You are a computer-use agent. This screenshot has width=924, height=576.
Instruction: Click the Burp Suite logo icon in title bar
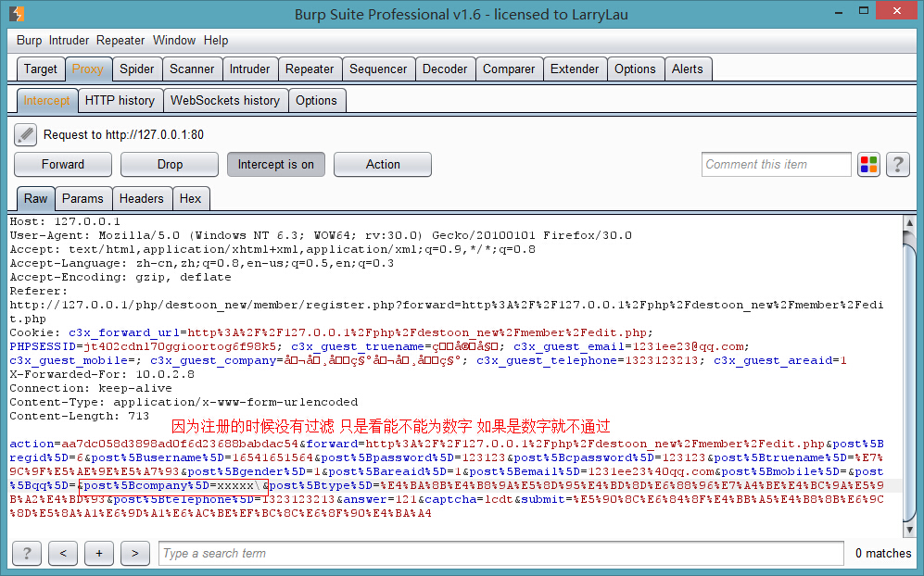(x=17, y=14)
